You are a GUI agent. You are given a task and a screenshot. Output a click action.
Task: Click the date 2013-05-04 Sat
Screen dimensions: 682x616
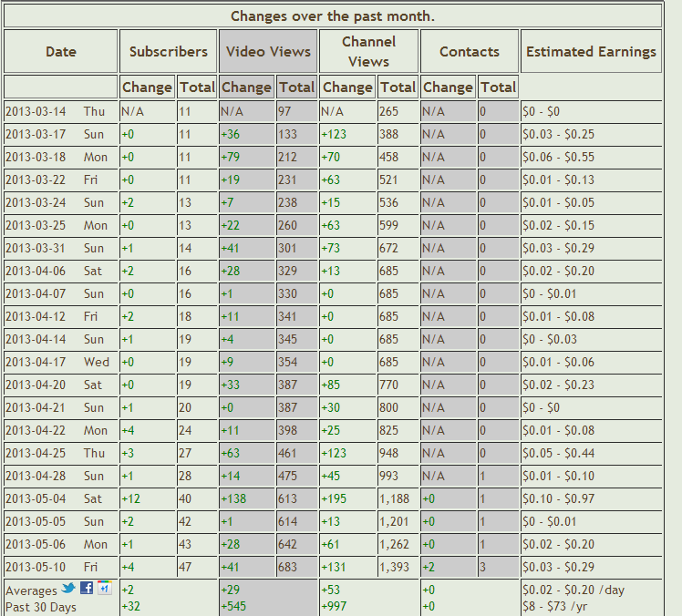pos(54,498)
